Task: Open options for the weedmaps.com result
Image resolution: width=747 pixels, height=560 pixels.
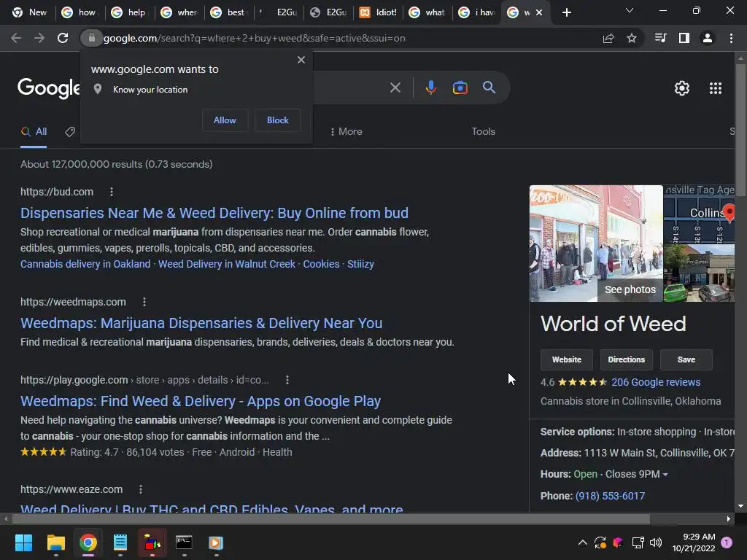Action: [144, 302]
